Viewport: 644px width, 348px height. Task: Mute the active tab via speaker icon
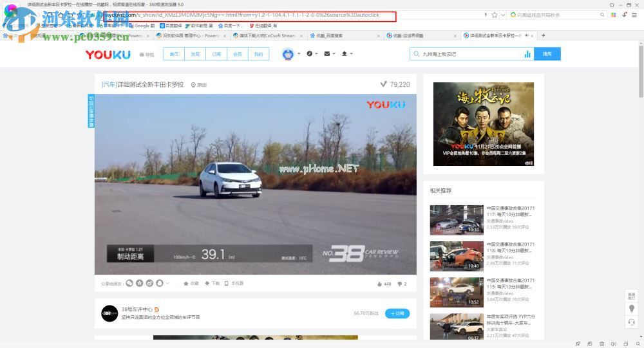click(527, 36)
